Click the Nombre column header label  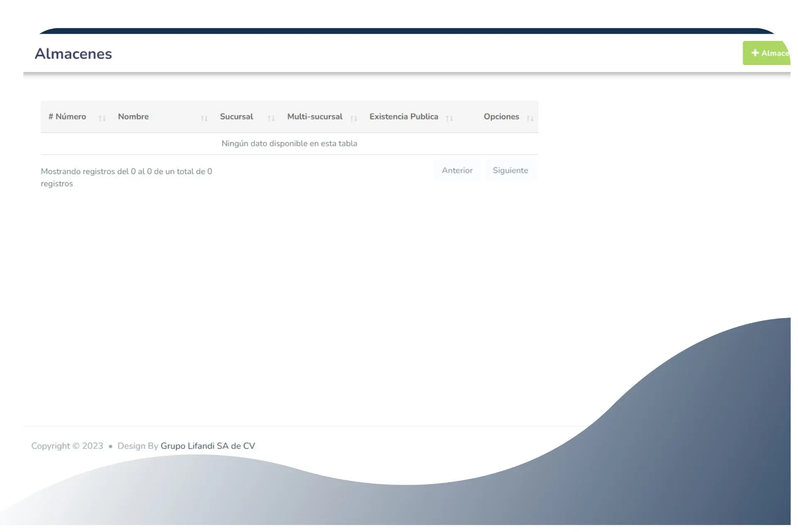(133, 117)
